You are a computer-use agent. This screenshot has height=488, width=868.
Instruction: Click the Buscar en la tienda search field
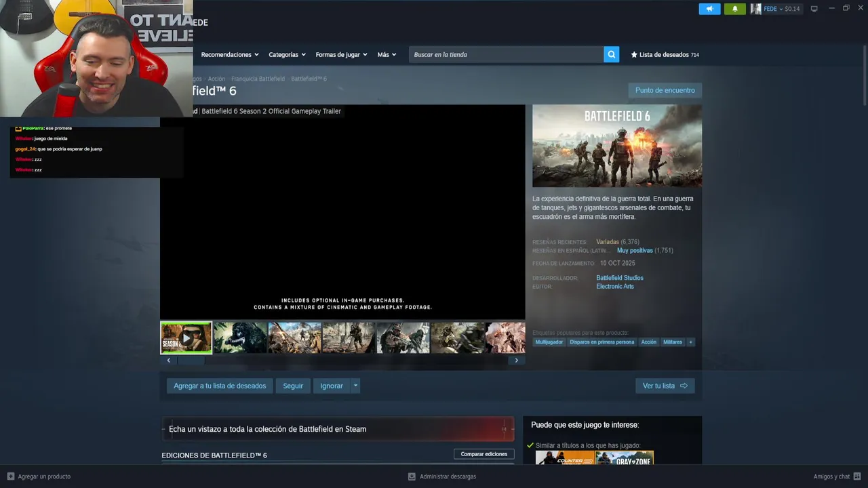pyautogui.click(x=507, y=55)
